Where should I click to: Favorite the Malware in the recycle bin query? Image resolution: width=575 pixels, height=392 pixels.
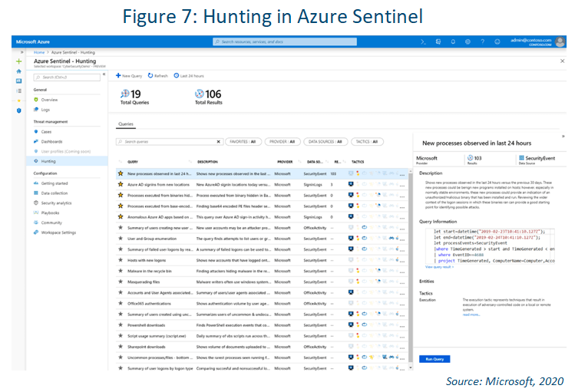tap(121, 271)
